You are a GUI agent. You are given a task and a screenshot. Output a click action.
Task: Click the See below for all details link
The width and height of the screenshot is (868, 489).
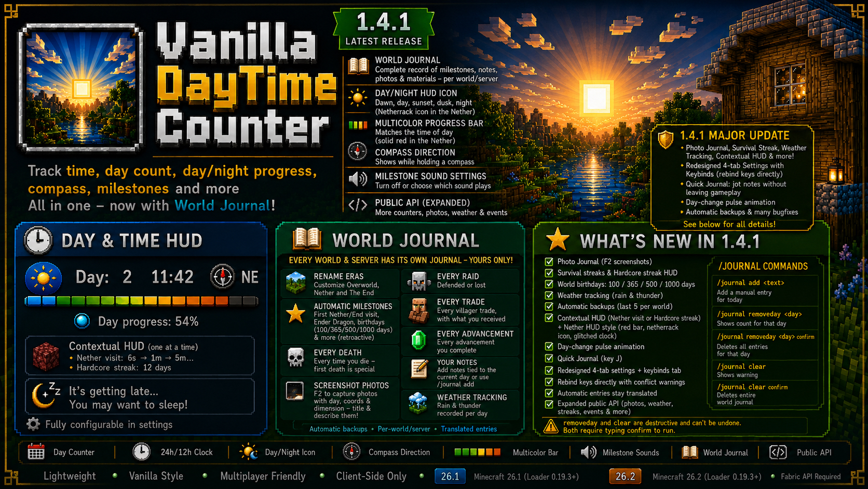point(729,224)
